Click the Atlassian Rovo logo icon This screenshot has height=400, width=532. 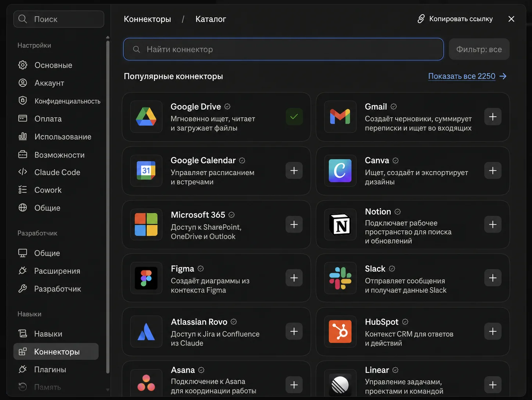pos(146,331)
